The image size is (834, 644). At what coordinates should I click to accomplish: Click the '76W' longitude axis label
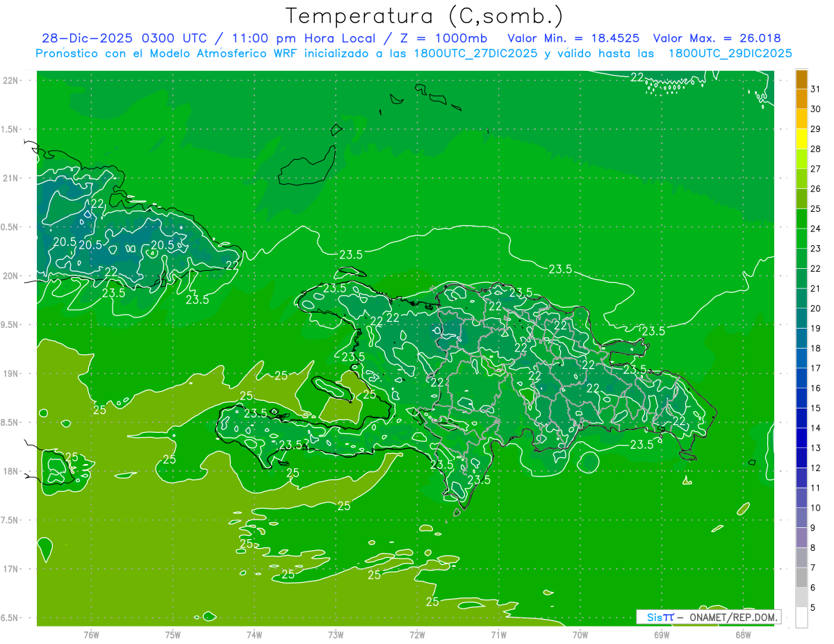[91, 635]
